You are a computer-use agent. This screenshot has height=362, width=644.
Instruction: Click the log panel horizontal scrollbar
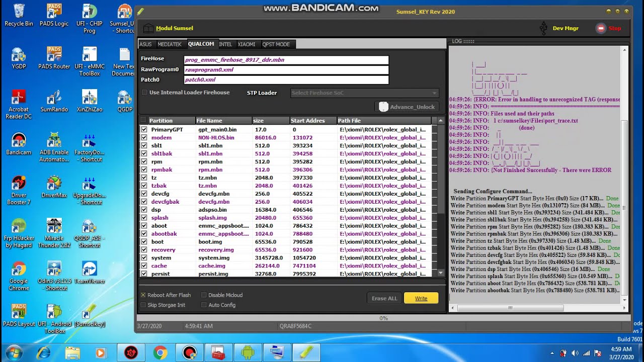(x=510, y=308)
